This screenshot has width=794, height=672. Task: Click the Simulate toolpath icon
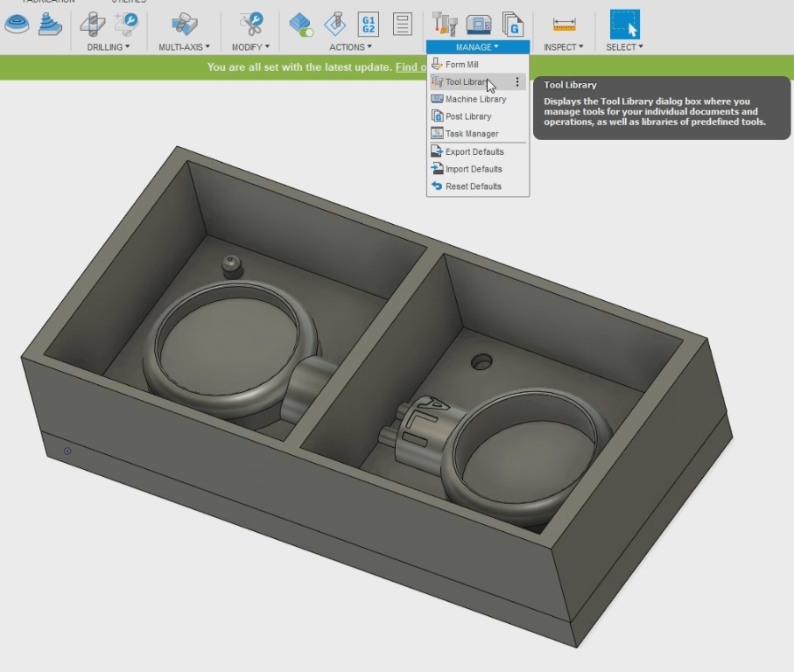pyautogui.click(x=335, y=24)
